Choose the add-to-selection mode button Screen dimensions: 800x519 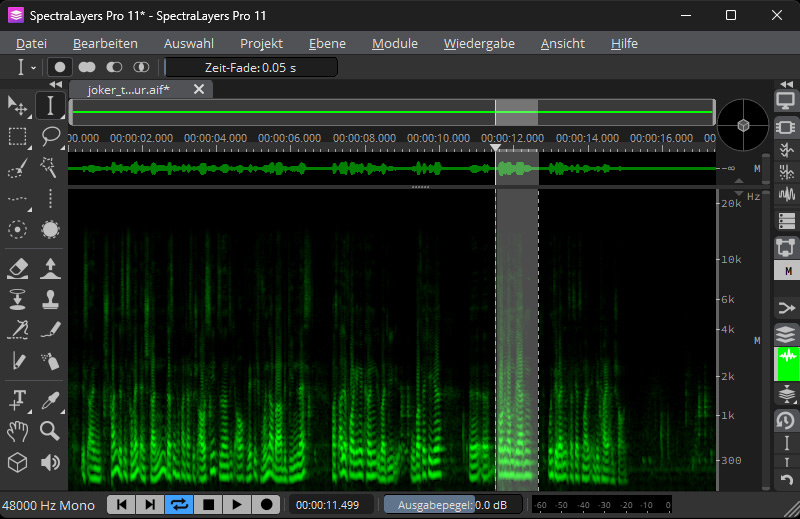point(87,67)
